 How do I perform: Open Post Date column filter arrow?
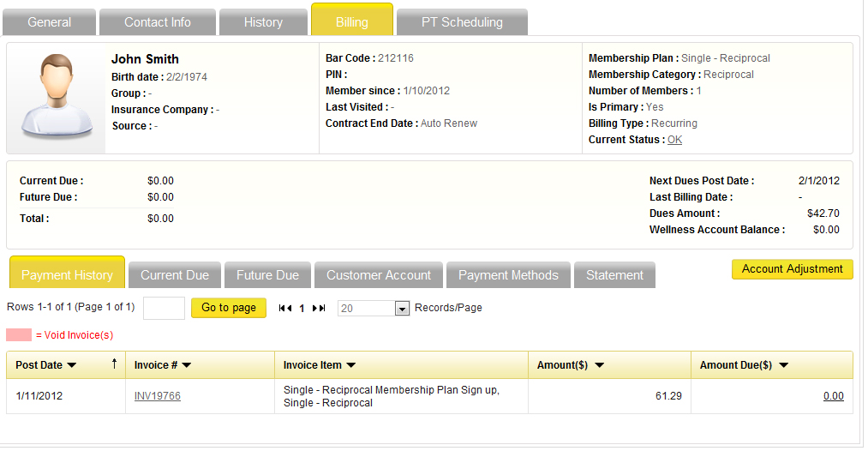[x=71, y=365]
